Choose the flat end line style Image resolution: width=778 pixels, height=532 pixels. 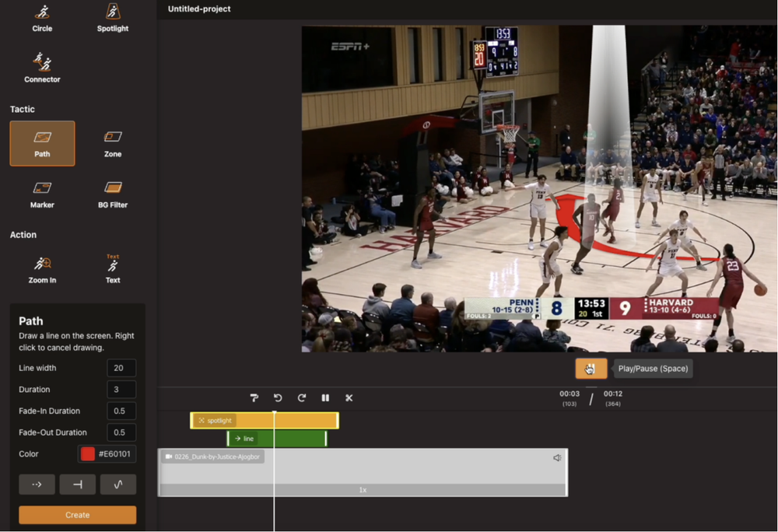[x=77, y=485]
